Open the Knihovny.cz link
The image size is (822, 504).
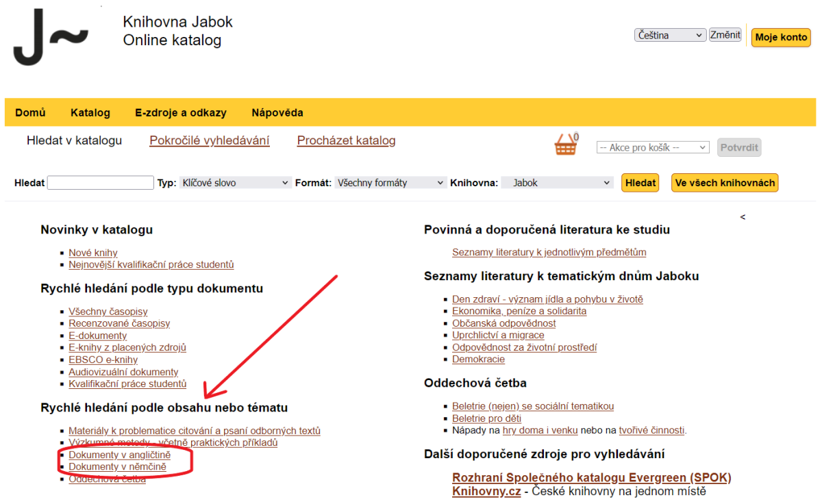coord(486,491)
